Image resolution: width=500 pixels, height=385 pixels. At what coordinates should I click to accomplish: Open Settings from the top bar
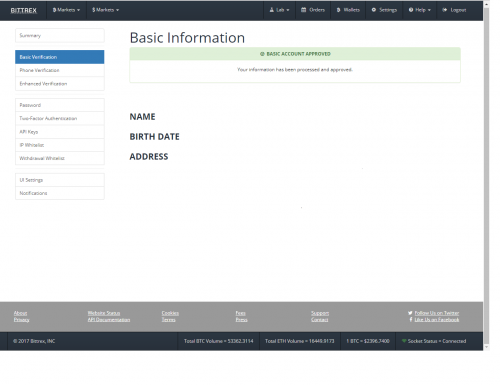click(x=384, y=10)
